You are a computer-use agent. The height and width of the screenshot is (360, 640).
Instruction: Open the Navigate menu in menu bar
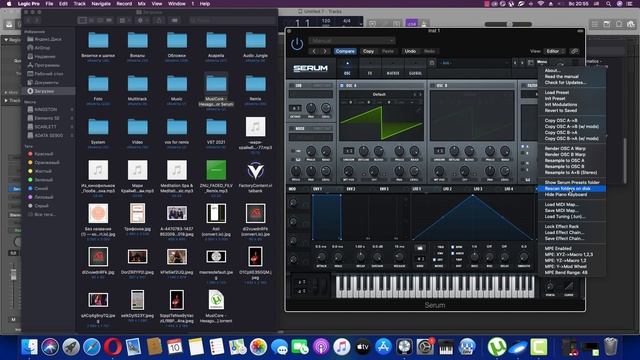click(x=101, y=4)
